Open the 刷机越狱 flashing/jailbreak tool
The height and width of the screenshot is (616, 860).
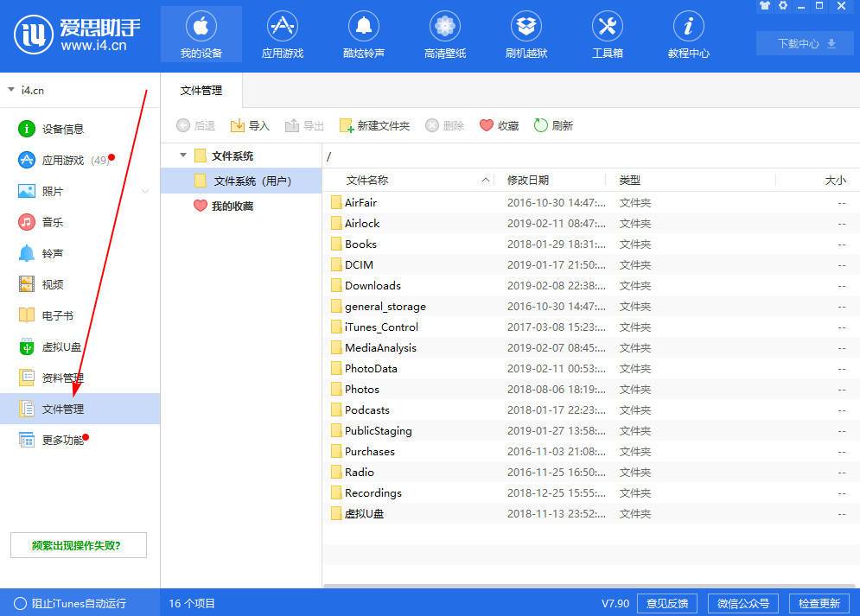click(x=526, y=33)
